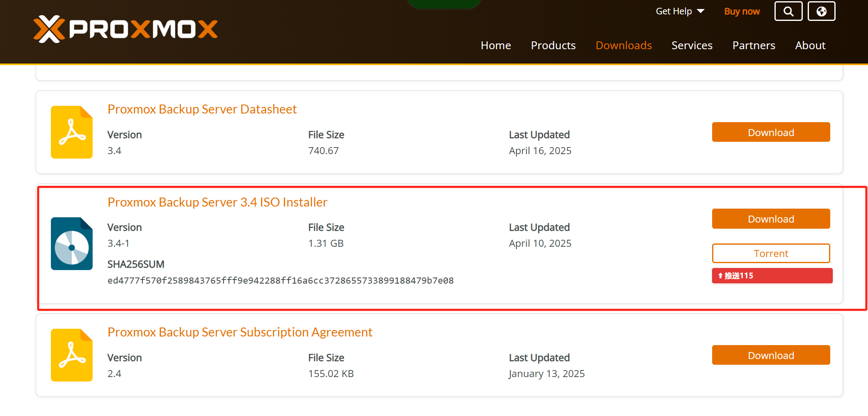
Task: Open the search magnifier icon
Action: (788, 11)
